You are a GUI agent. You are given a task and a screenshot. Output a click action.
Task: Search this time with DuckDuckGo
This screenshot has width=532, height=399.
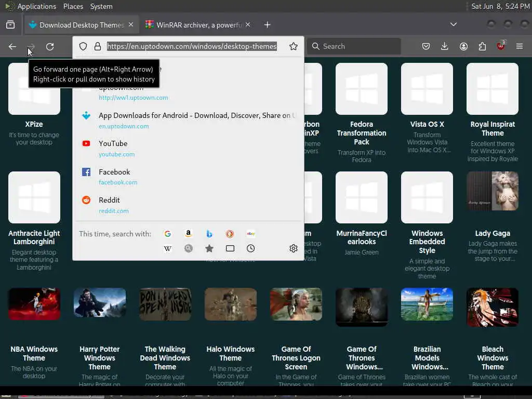(230, 234)
